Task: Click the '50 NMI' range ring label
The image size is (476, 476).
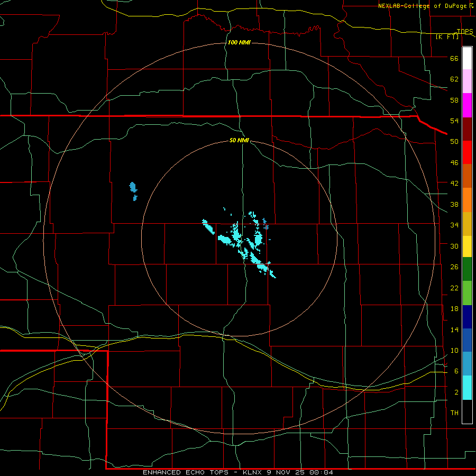Action: pos(239,140)
